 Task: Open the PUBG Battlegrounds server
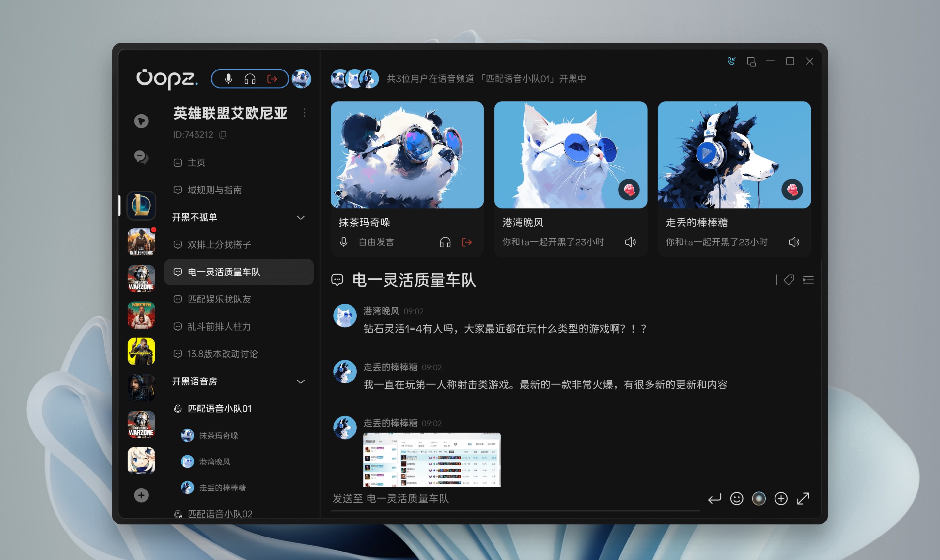click(141, 242)
